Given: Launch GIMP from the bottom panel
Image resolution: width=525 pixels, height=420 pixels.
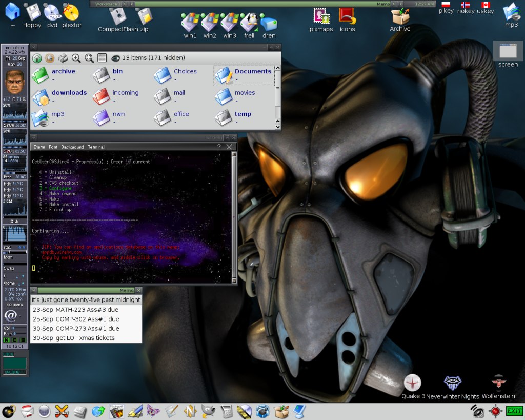Looking at the screenshot, I should pyautogui.click(x=208, y=411).
